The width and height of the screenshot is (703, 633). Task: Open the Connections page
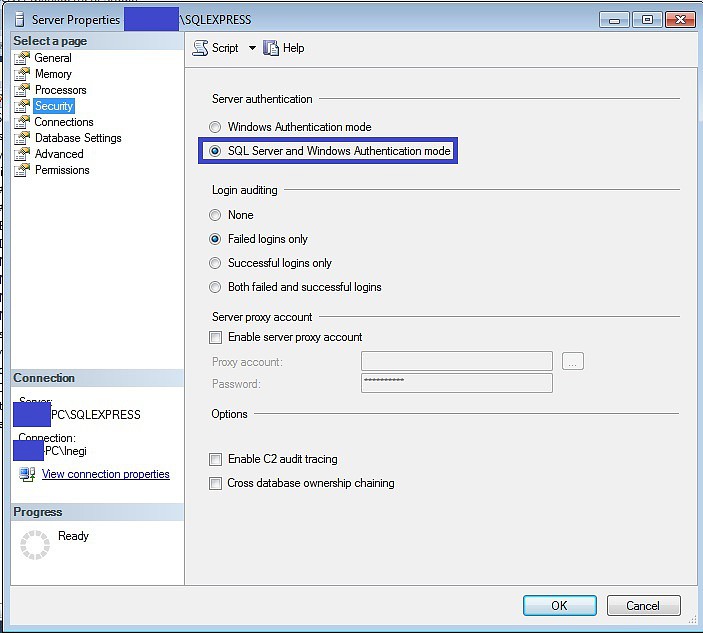(x=64, y=122)
